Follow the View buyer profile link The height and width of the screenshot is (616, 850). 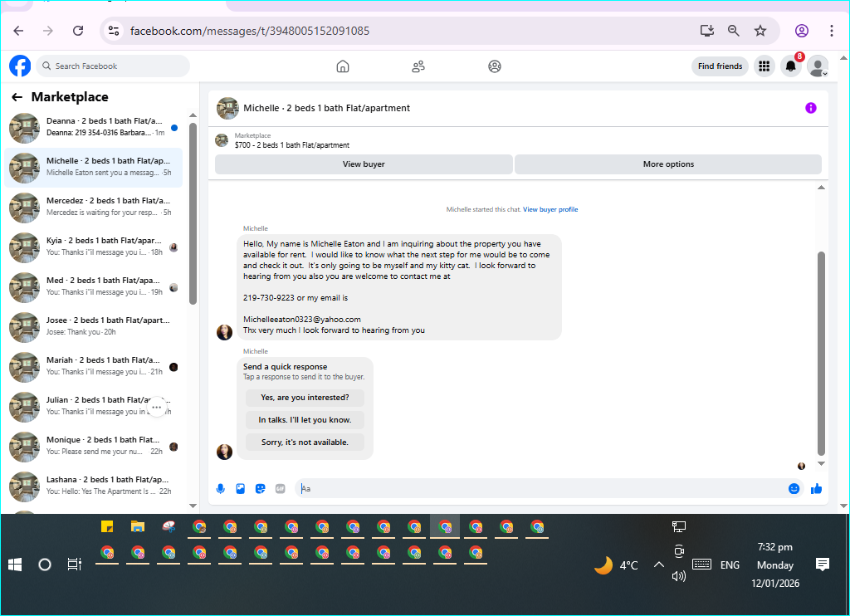point(550,209)
